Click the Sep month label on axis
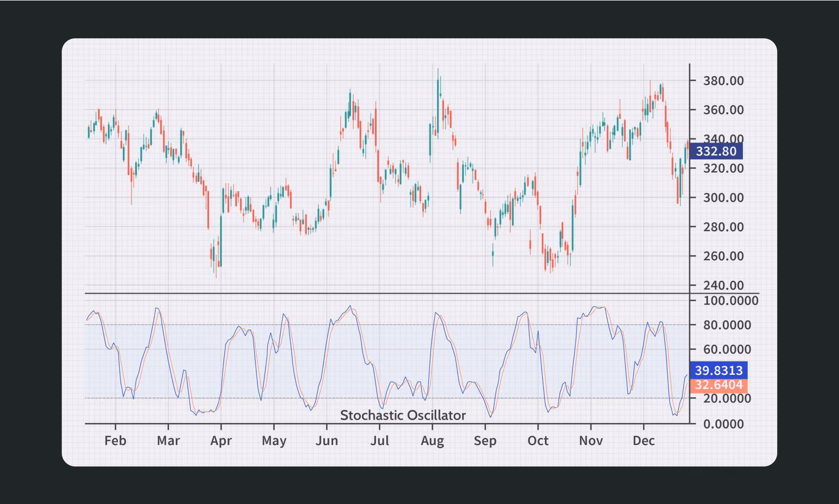The image size is (839, 504). [485, 441]
